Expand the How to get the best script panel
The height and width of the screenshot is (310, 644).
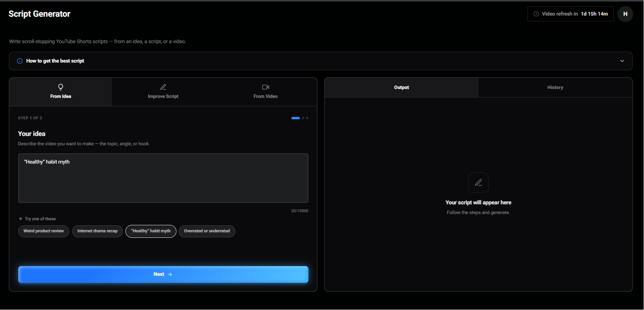pyautogui.click(x=321, y=61)
